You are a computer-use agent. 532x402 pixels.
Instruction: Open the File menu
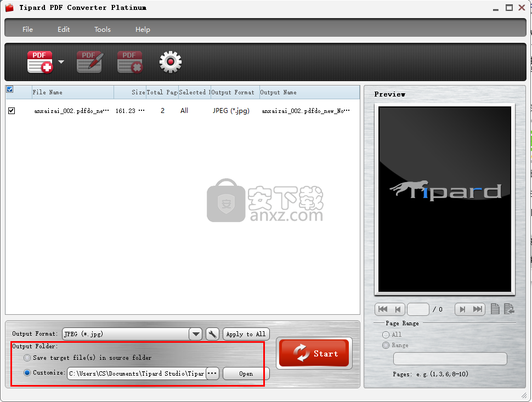[27, 30]
